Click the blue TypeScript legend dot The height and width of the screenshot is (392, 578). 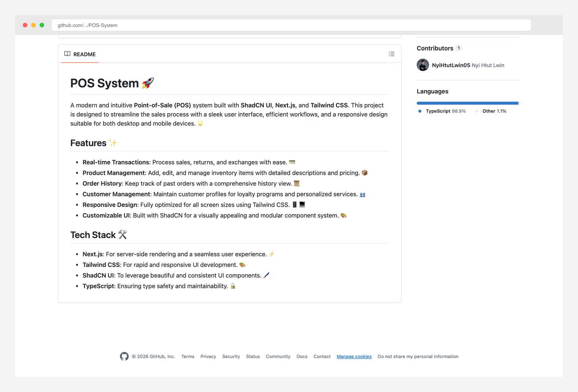click(420, 111)
